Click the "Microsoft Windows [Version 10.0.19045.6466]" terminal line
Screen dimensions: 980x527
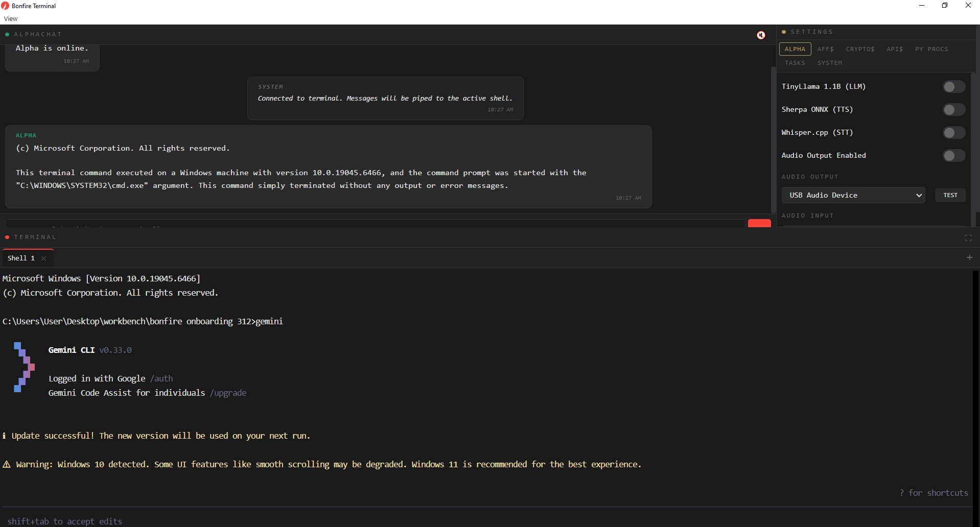[x=102, y=278]
